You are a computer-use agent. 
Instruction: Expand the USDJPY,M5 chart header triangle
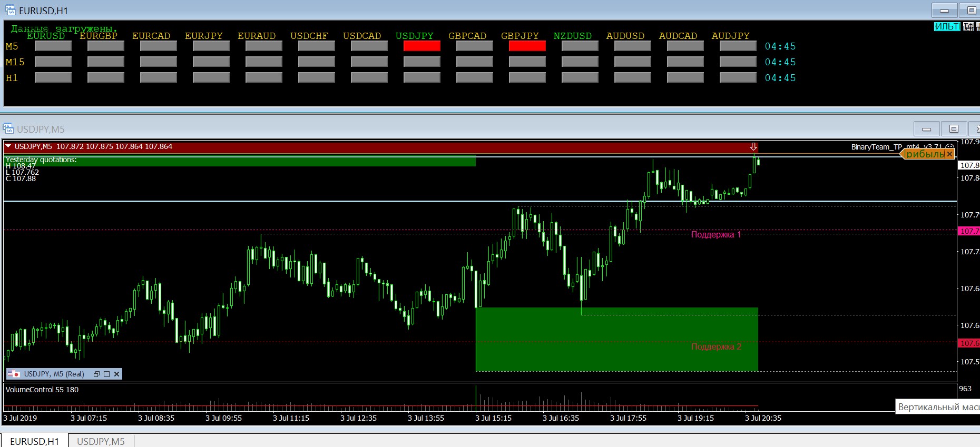tap(8, 146)
